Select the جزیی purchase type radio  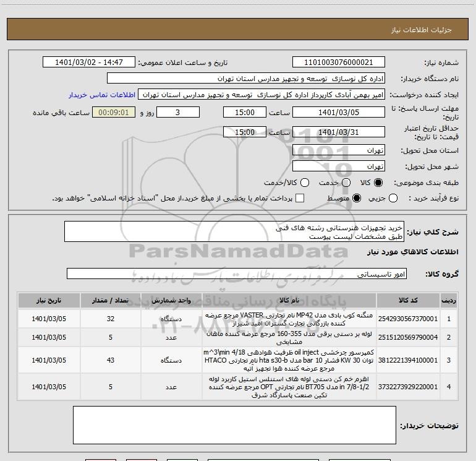[393, 198]
